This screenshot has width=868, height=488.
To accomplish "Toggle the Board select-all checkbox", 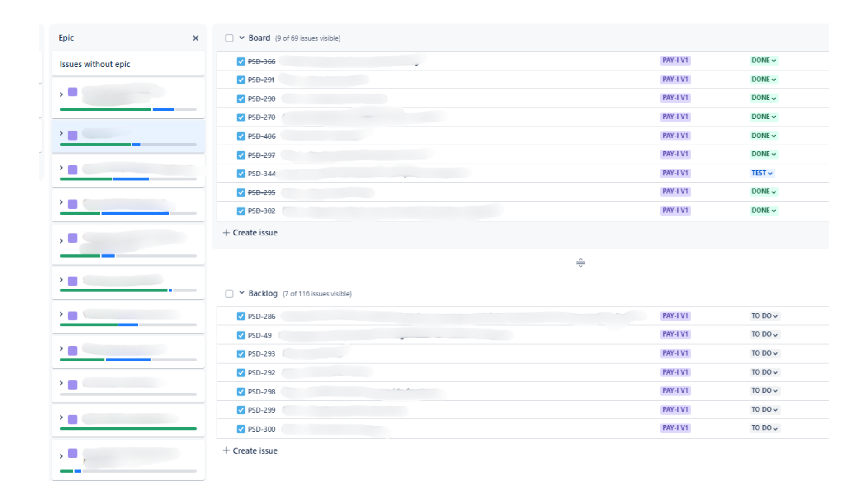I will 229,38.
